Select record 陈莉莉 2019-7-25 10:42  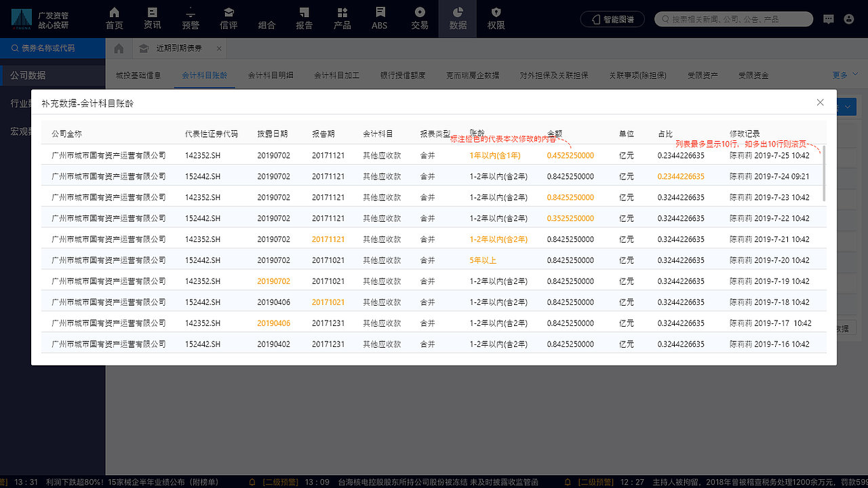[770, 155]
